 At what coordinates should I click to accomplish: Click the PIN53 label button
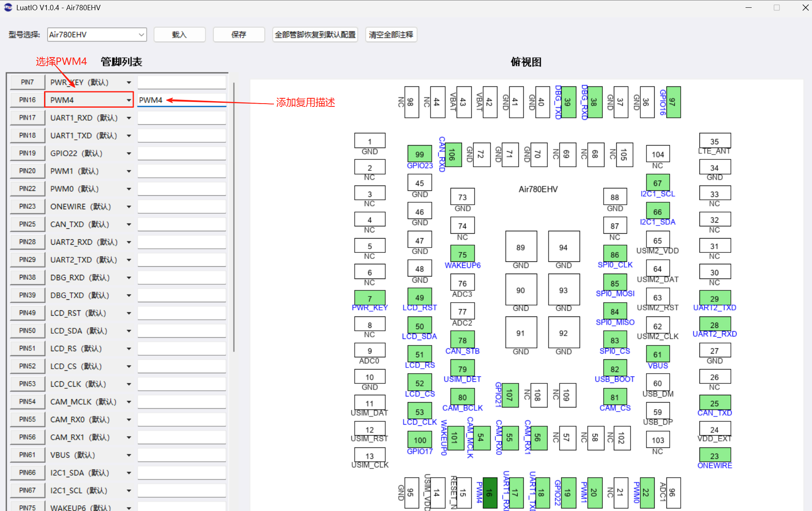tap(27, 384)
